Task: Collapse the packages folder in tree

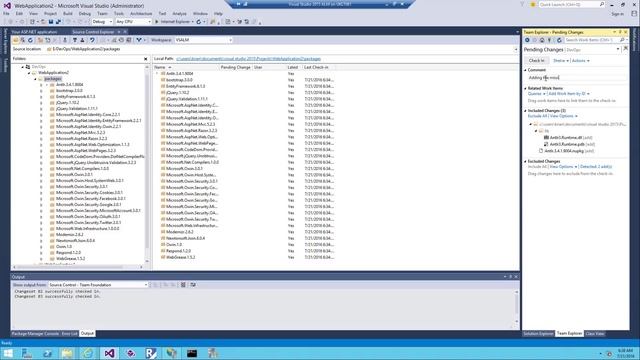Action: [x=35, y=79]
